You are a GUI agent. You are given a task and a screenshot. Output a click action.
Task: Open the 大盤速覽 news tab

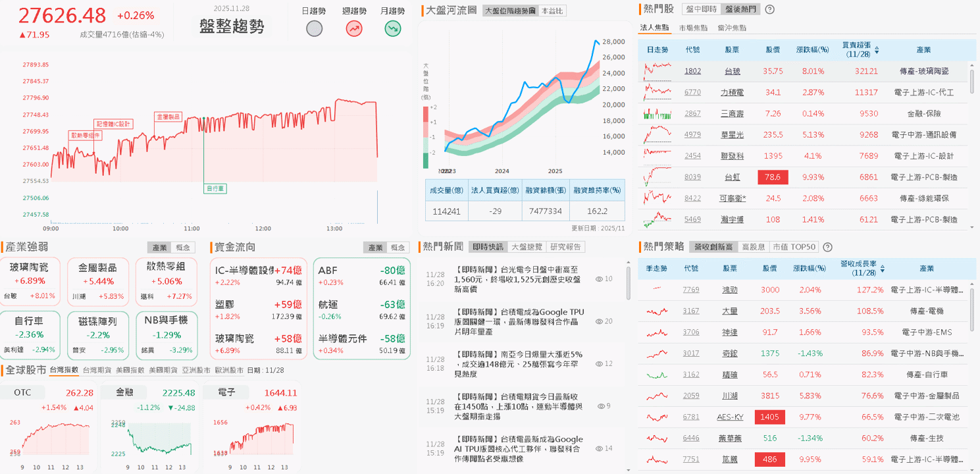527,247
